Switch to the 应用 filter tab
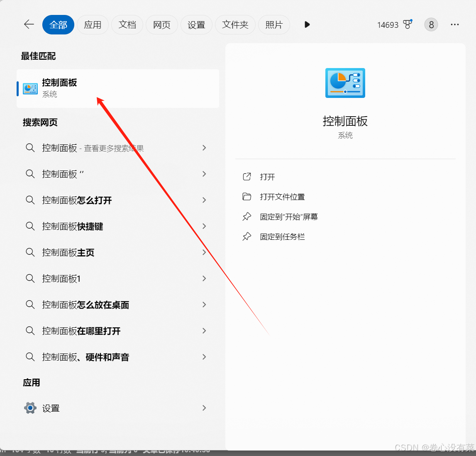476x456 pixels. [x=93, y=24]
